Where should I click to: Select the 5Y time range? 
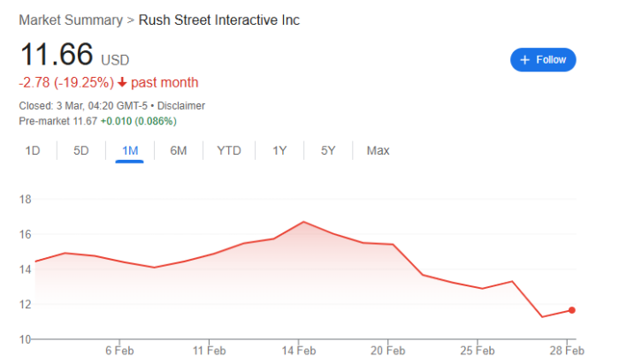(x=328, y=150)
